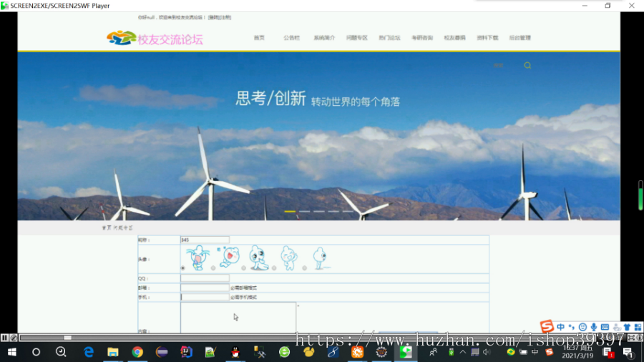Open 考研咨询 navigation item
This screenshot has height=362, width=644.
pos(422,38)
